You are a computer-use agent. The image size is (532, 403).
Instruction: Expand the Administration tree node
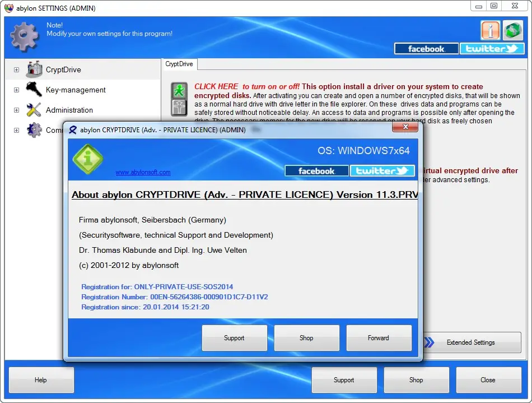16,110
